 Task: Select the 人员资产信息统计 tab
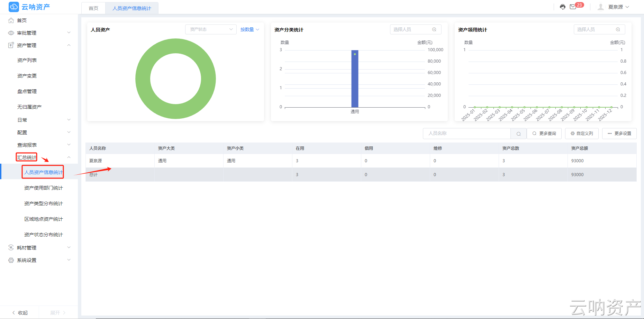[132, 8]
